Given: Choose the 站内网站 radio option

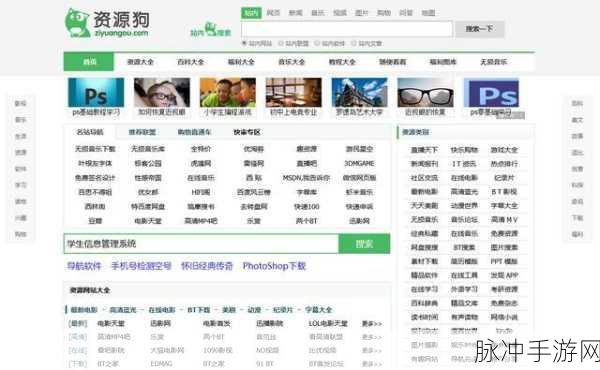Looking at the screenshot, I should point(257,44).
